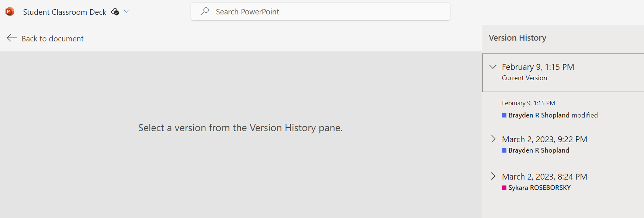644x218 pixels.
Task: Click the blue swatch beside Brayden R Shopland modified
Action: click(x=504, y=115)
